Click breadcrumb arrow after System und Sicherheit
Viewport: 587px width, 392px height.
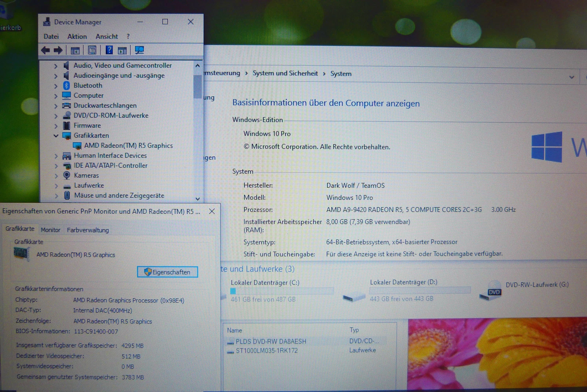coord(324,74)
